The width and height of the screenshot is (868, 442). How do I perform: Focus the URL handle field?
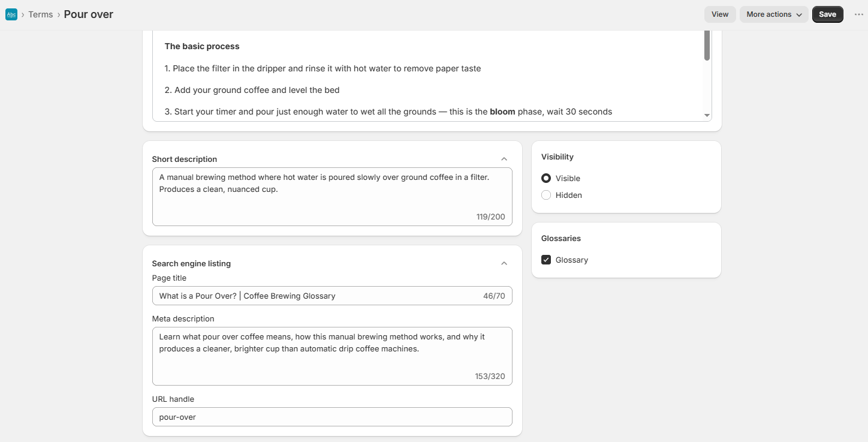point(332,417)
